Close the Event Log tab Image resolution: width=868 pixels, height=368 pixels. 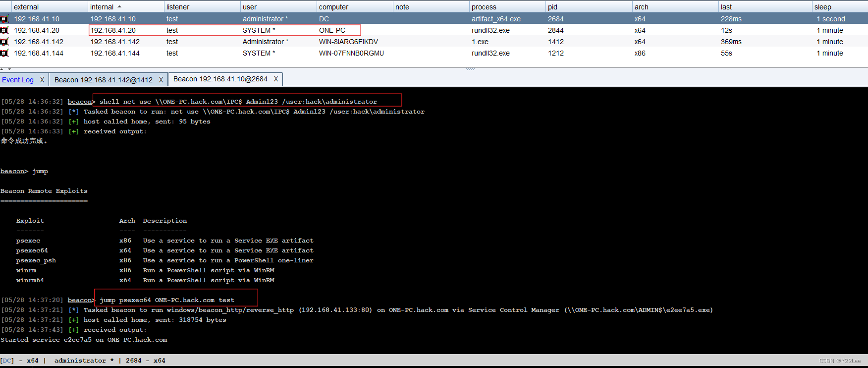pos(42,80)
